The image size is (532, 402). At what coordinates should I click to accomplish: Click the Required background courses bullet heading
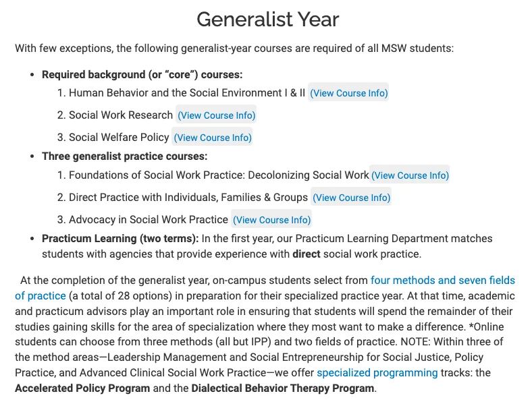coord(142,75)
